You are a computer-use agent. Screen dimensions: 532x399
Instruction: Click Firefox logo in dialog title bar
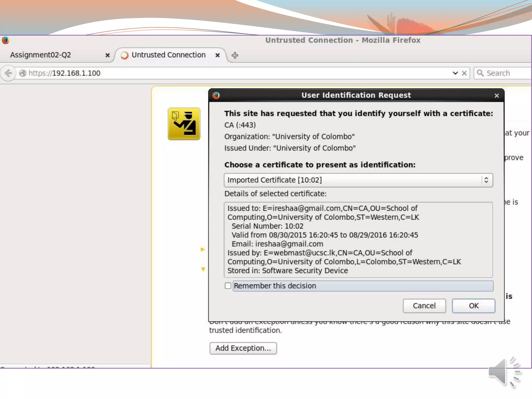tap(216, 95)
